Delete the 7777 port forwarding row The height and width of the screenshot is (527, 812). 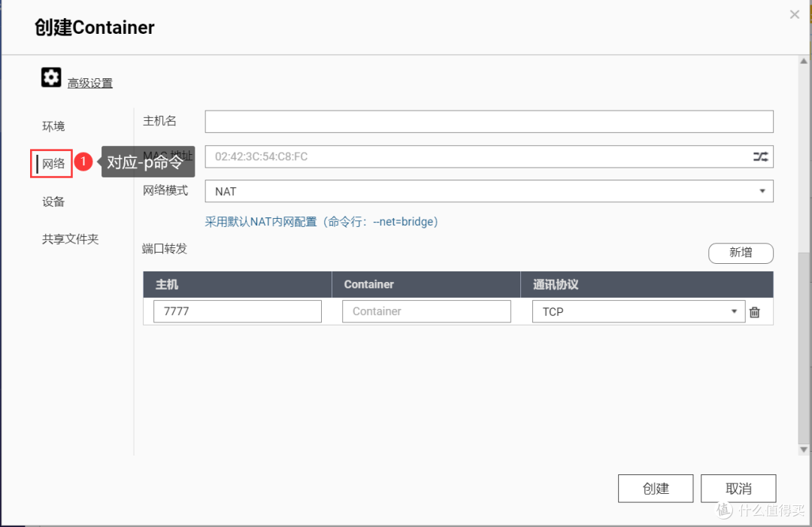[x=755, y=312]
